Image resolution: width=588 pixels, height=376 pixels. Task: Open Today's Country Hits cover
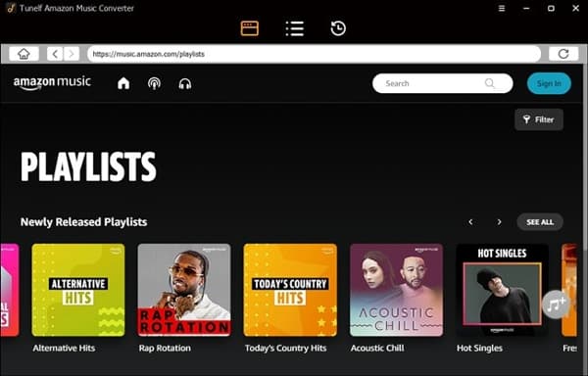[x=290, y=290]
